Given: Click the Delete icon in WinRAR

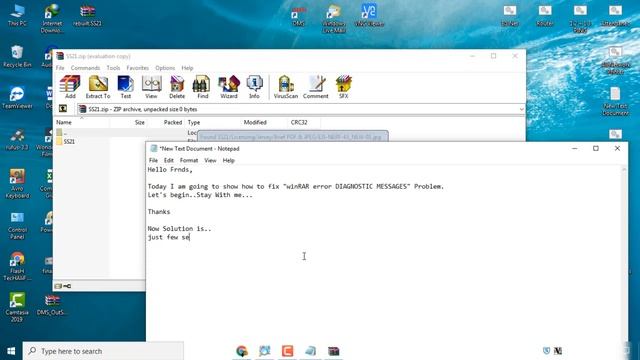Looking at the screenshot, I should click(177, 87).
